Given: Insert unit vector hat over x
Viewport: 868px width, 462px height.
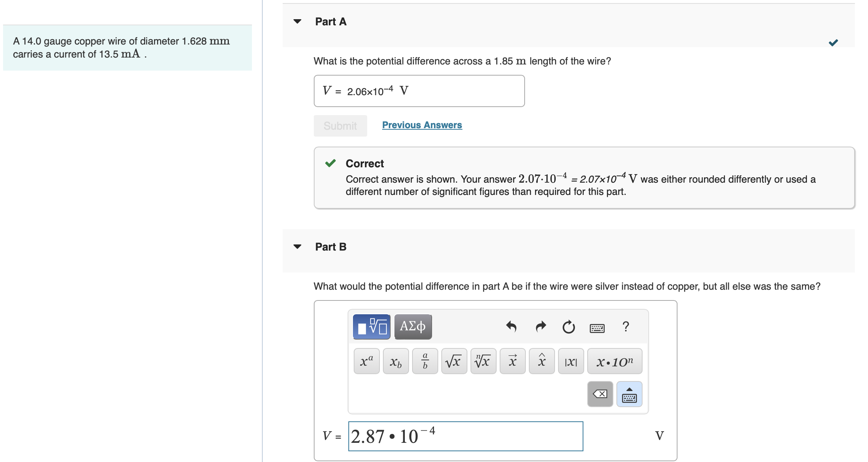Looking at the screenshot, I should (x=542, y=361).
